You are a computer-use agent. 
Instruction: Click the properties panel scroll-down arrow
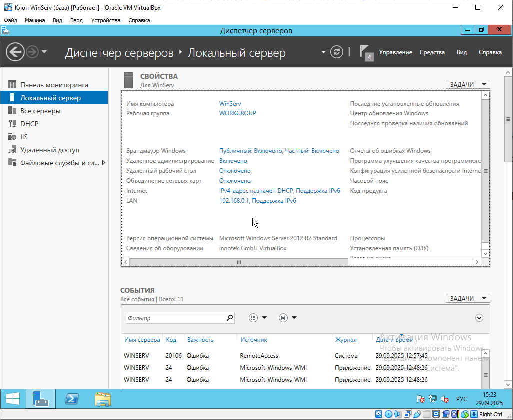pyautogui.click(x=485, y=254)
